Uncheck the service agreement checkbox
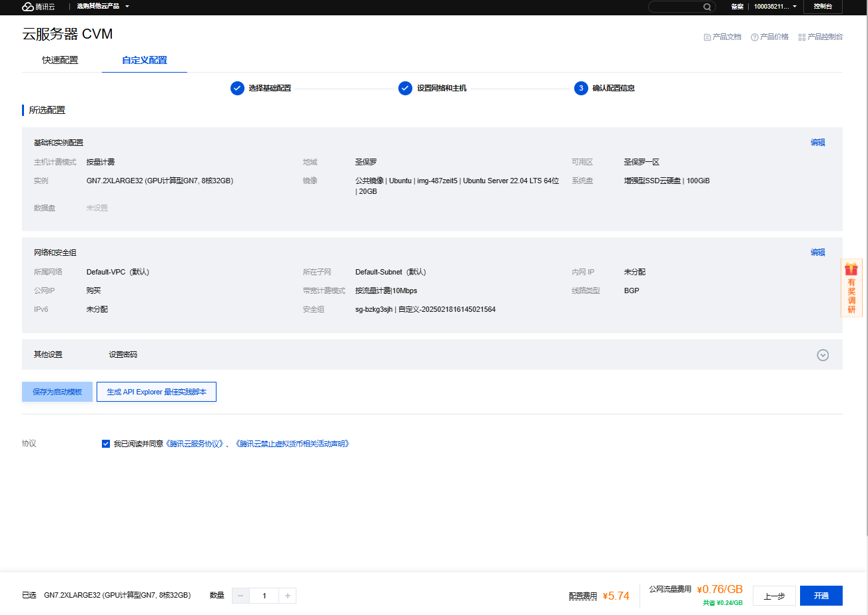The width and height of the screenshot is (868, 615). pos(106,444)
